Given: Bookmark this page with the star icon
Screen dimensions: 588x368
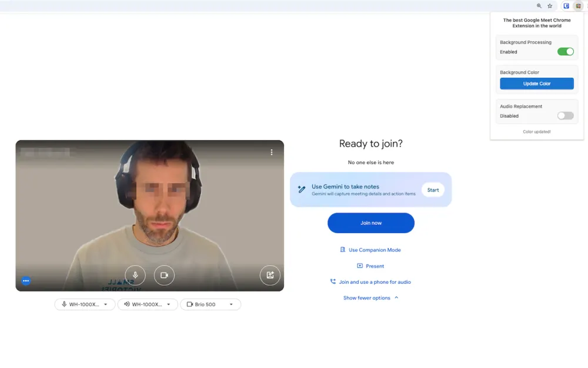Looking at the screenshot, I should [x=550, y=6].
